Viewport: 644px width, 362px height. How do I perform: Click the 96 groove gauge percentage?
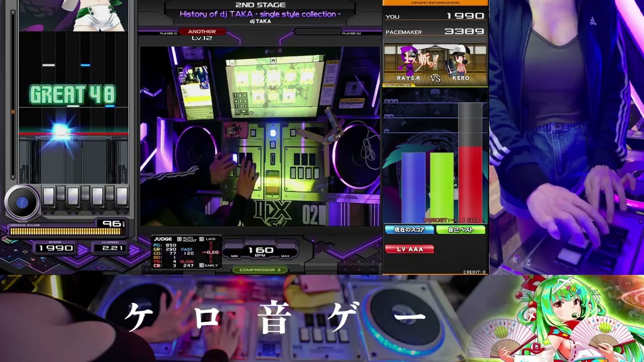[112, 224]
